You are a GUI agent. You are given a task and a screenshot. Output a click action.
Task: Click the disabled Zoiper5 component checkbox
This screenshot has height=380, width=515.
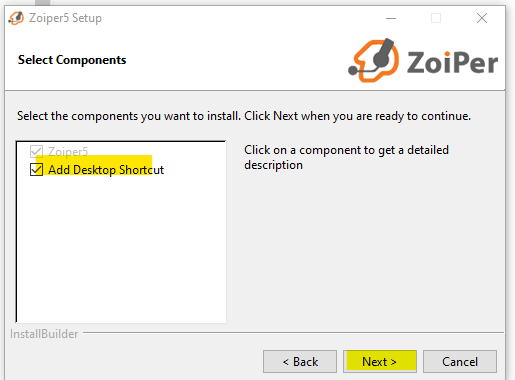click(x=36, y=151)
